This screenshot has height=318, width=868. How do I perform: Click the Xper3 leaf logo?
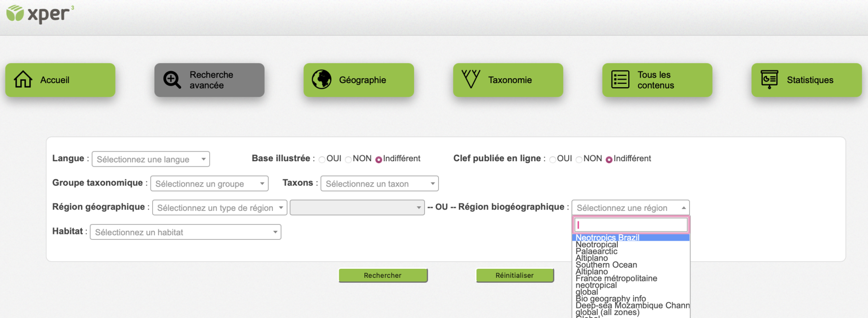[x=15, y=14]
